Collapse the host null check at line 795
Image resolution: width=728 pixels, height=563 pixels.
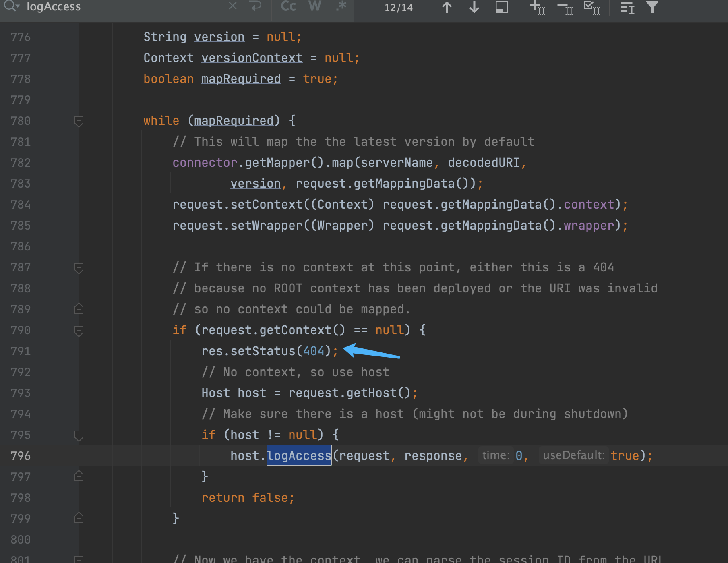pyautogui.click(x=79, y=435)
